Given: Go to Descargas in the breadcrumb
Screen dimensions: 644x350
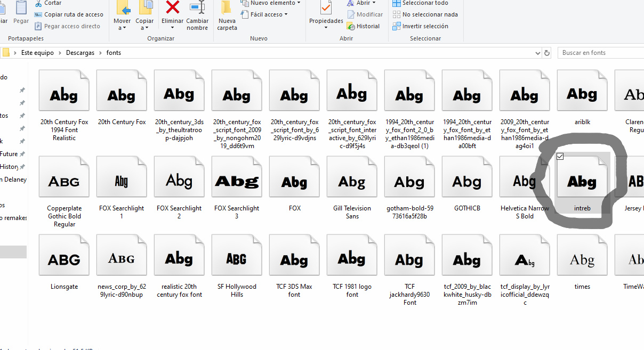Looking at the screenshot, I should coord(80,53).
